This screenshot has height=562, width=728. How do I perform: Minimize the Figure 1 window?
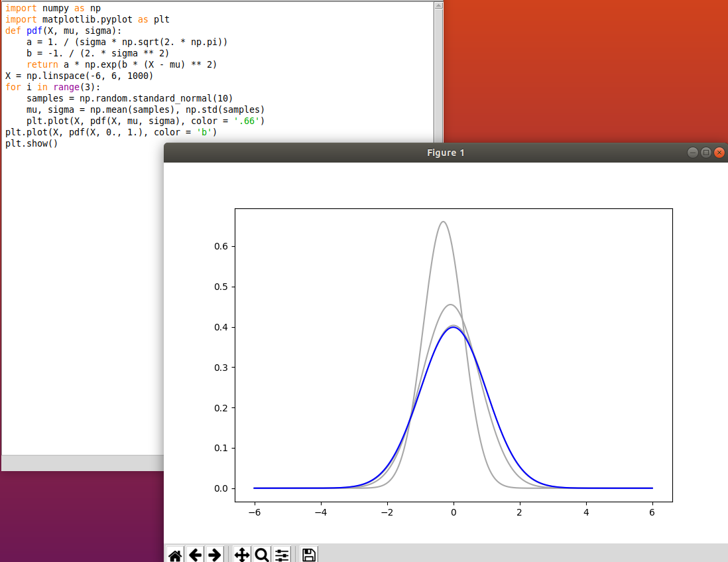pos(692,153)
